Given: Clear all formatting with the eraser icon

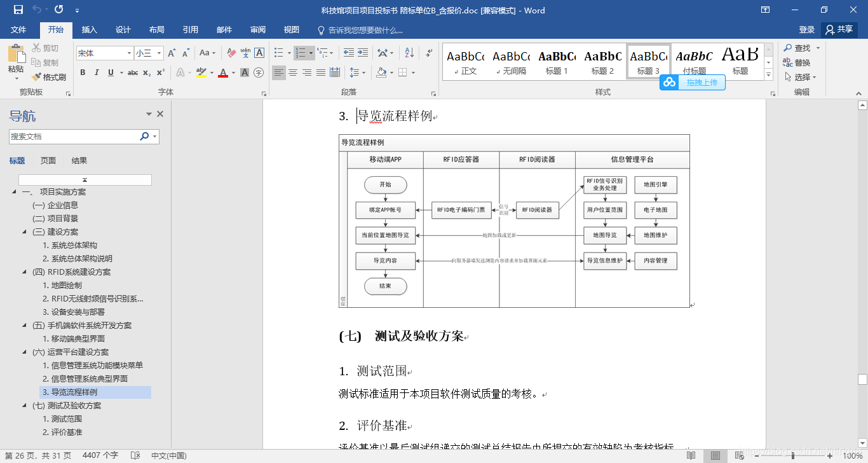Looking at the screenshot, I should (231, 53).
